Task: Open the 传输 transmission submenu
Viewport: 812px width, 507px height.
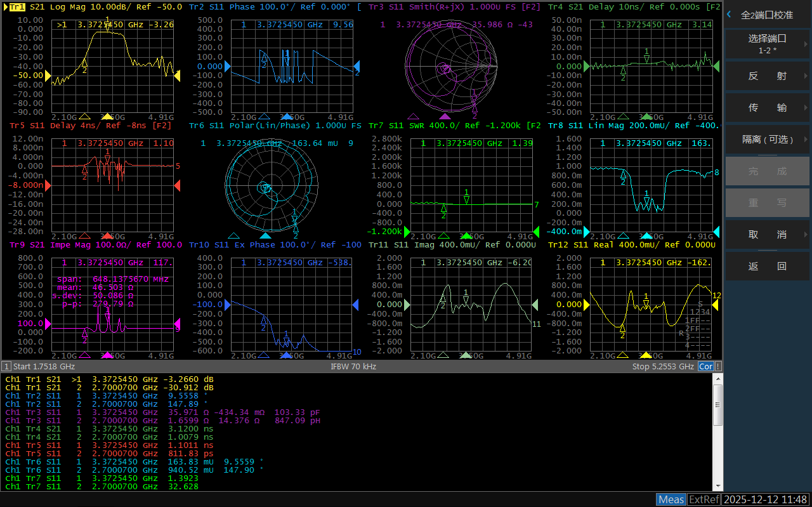Action: click(x=768, y=107)
